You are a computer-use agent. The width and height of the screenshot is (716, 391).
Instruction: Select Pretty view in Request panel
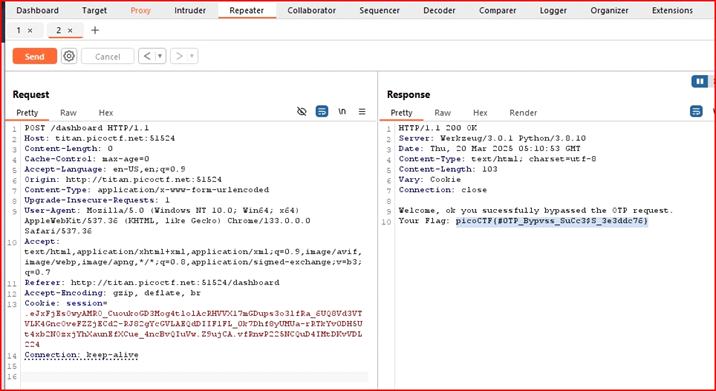pos(27,112)
